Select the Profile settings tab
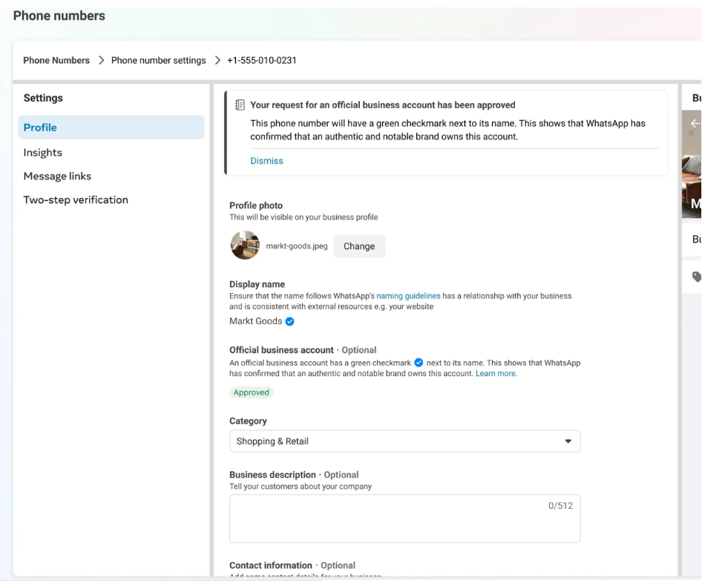 111,127
